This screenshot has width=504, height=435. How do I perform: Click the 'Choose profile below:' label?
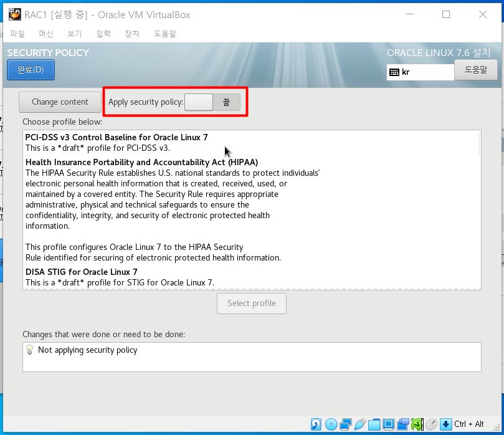[x=62, y=122]
